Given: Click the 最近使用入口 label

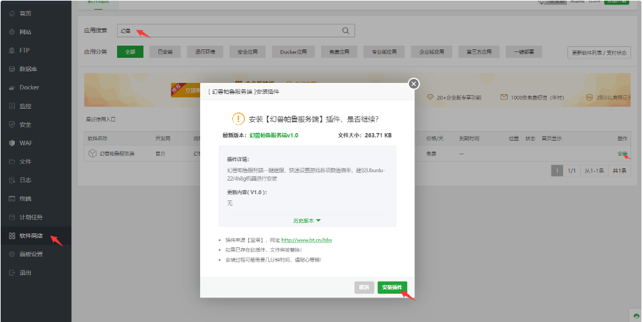Looking at the screenshot, I should (x=100, y=120).
